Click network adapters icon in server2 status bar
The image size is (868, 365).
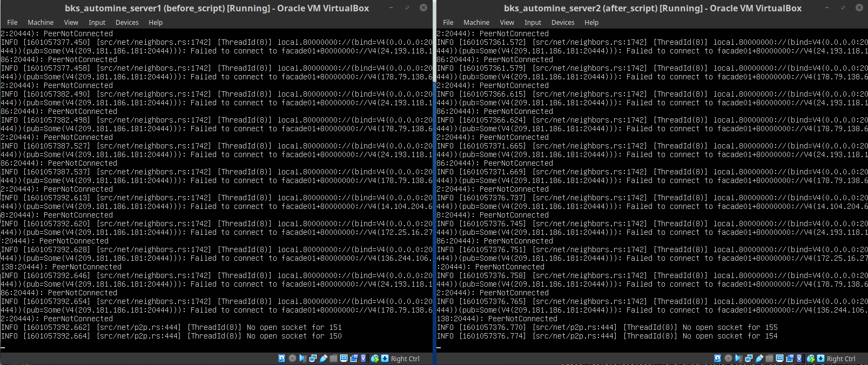point(749,358)
